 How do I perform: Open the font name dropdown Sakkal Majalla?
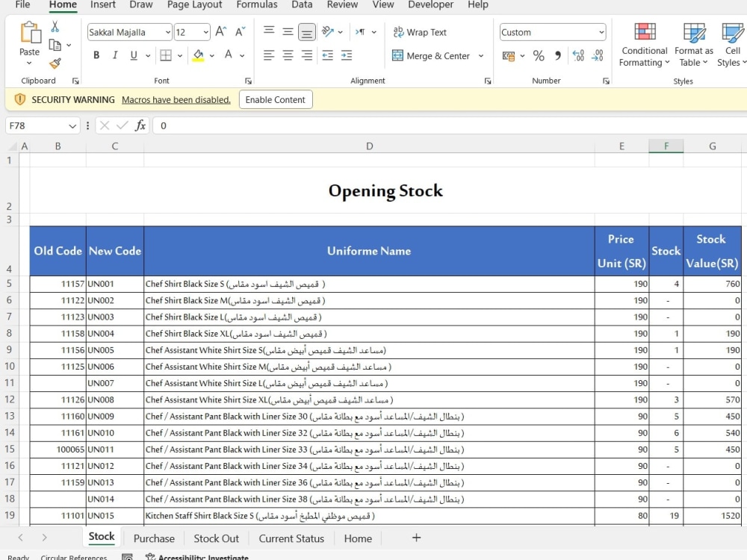(x=168, y=32)
